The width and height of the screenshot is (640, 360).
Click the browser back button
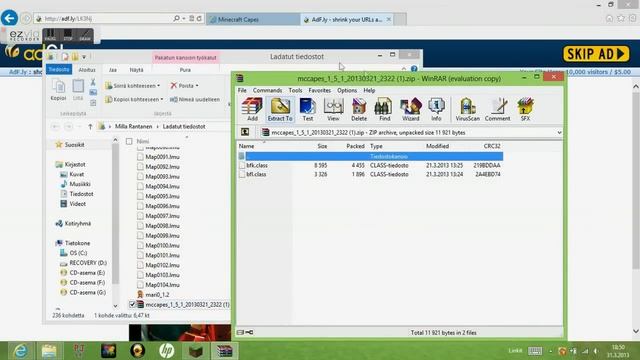pos(9,18)
